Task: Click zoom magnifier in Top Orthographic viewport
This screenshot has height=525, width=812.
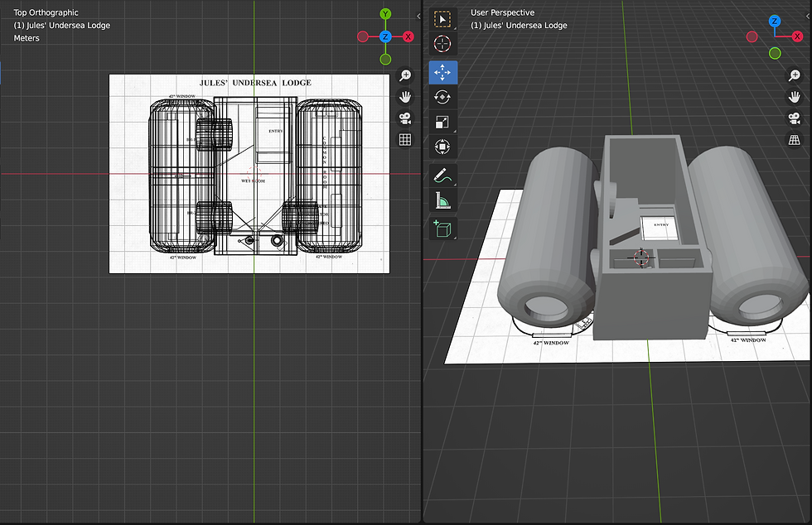Action: point(405,75)
